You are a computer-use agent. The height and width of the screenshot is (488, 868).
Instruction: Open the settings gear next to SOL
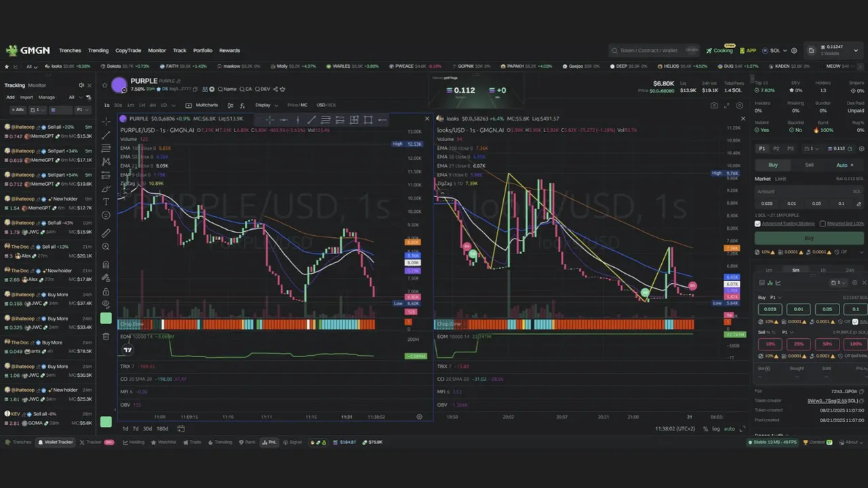[794, 50]
